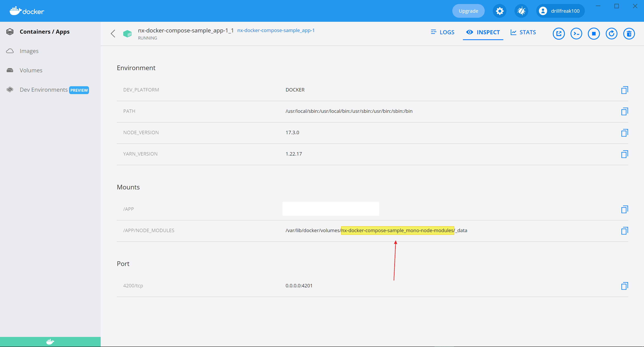Screen dimensions: 644x347
Task: Restart the container
Action: (x=612, y=33)
